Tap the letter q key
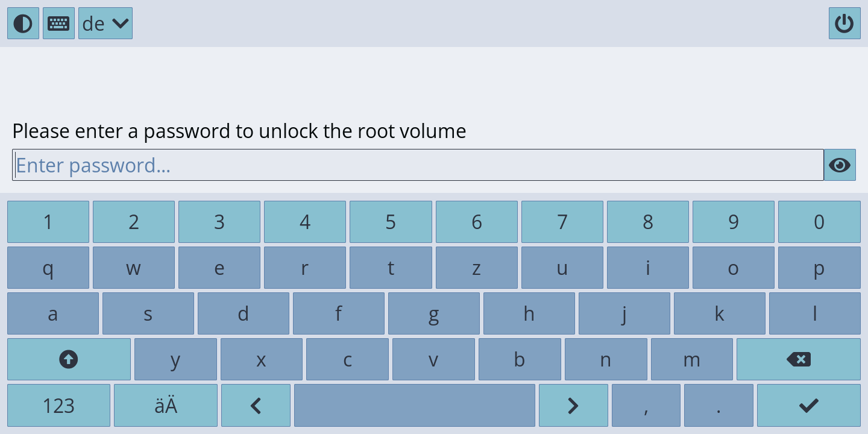 [x=48, y=268]
